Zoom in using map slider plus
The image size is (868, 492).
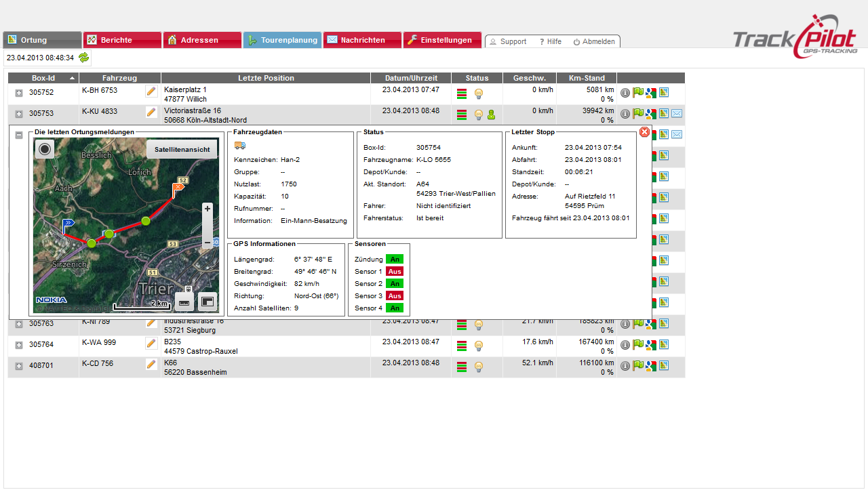coord(208,209)
